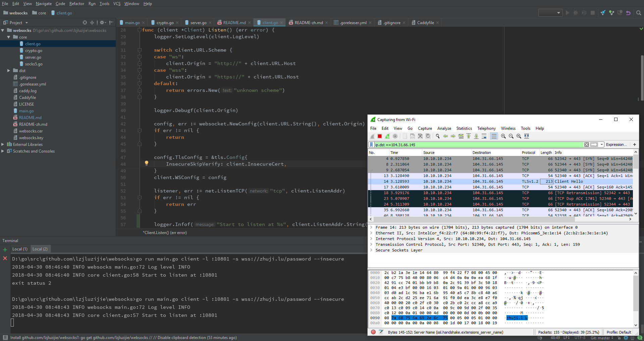Open Search Everywhere magnifier in IDE
This screenshot has height=341, width=644.
click(639, 13)
